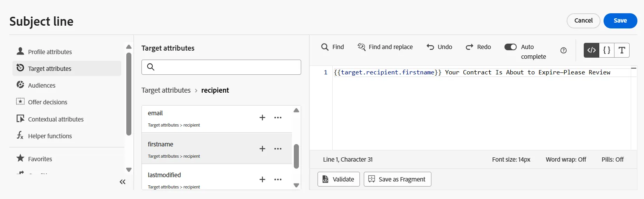Click the Audiences icon
The image size is (644, 199).
click(20, 85)
